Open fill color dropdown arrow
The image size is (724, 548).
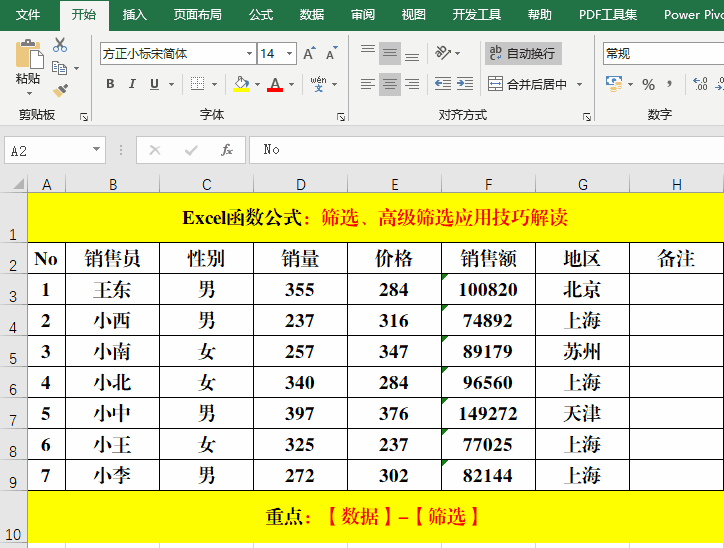click(257, 84)
